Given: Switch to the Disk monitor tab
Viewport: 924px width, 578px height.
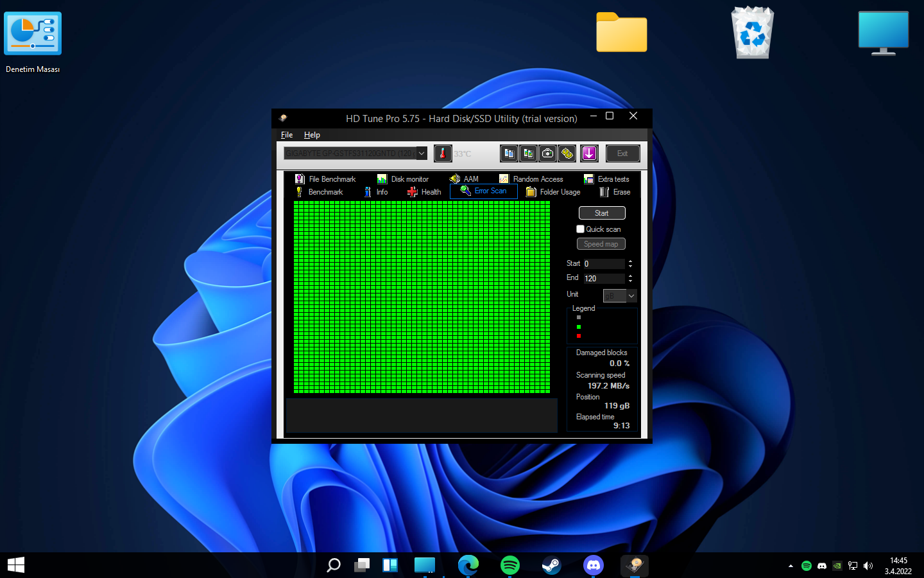Looking at the screenshot, I should tap(403, 179).
